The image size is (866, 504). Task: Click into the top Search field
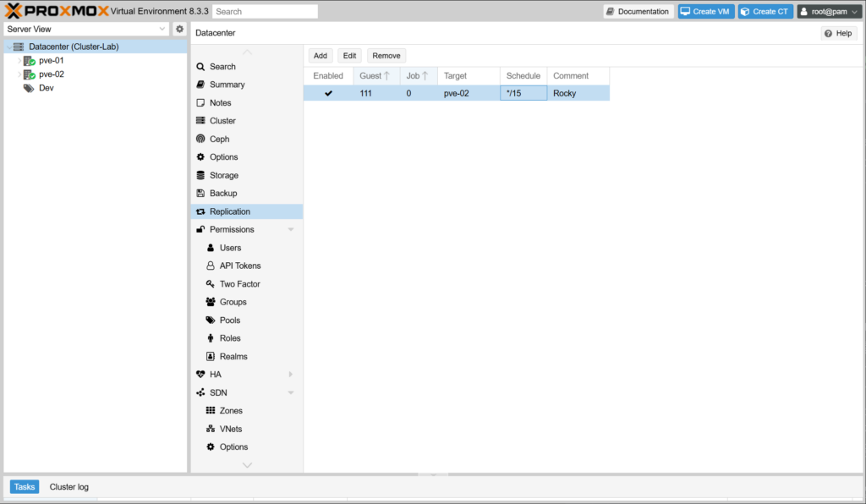(x=265, y=12)
